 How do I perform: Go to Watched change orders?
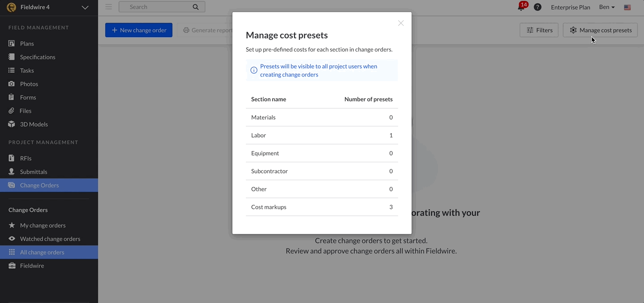tap(50, 239)
